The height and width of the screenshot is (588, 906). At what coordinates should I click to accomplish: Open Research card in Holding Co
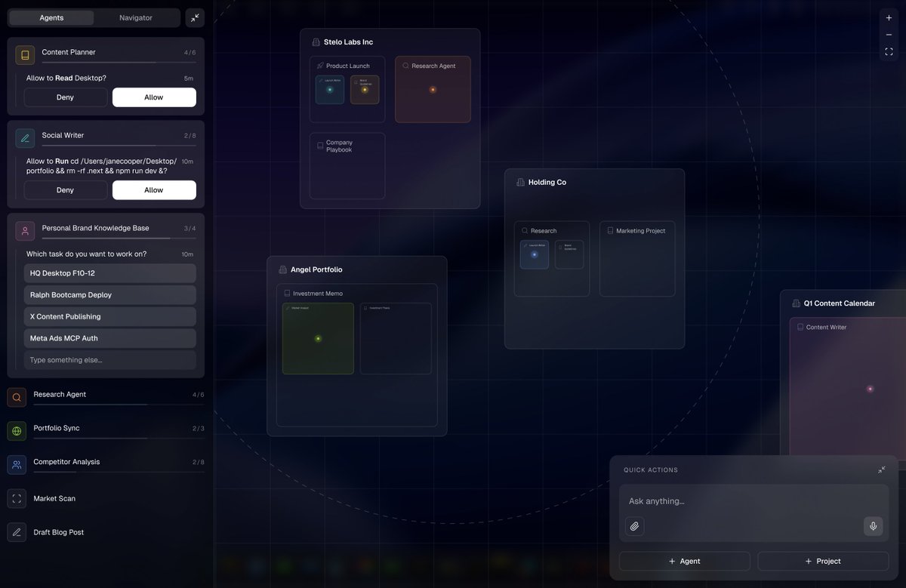tap(552, 259)
